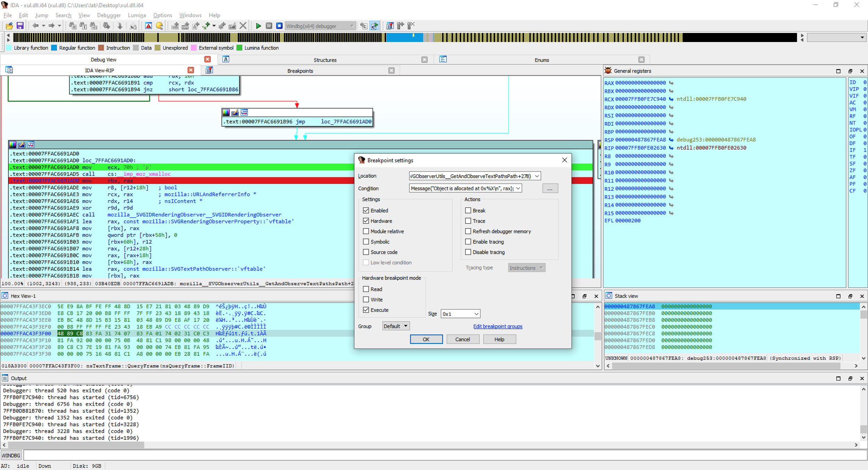The height and width of the screenshot is (470, 868).
Task: Open the Lumina menu
Action: [137, 15]
